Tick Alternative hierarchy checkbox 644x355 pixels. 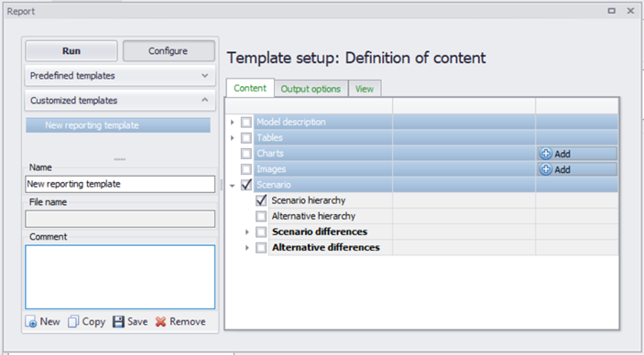coord(261,216)
